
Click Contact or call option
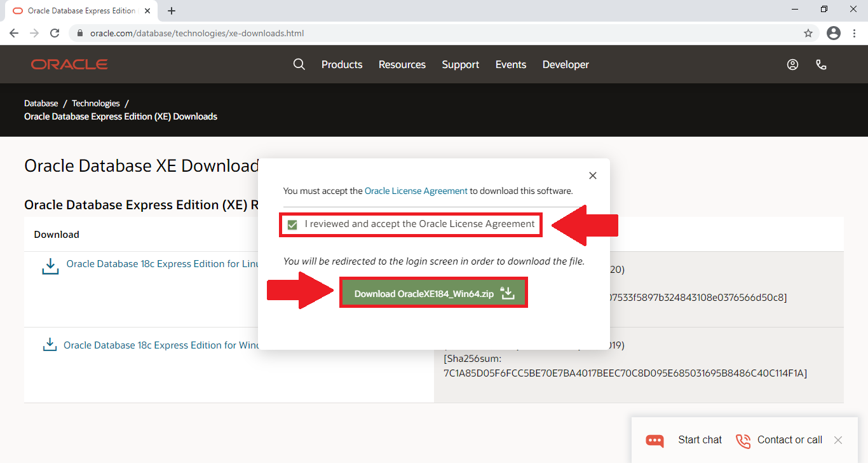tap(790, 439)
